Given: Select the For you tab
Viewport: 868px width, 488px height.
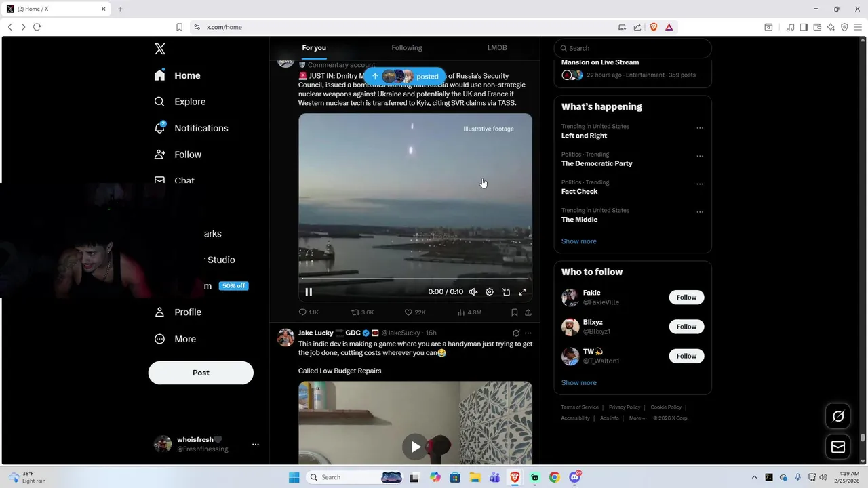Looking at the screenshot, I should [314, 48].
